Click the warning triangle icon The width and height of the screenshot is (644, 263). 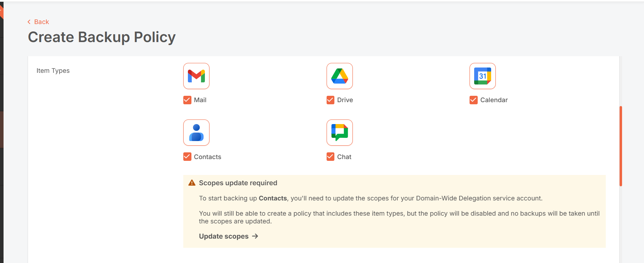[192, 183]
